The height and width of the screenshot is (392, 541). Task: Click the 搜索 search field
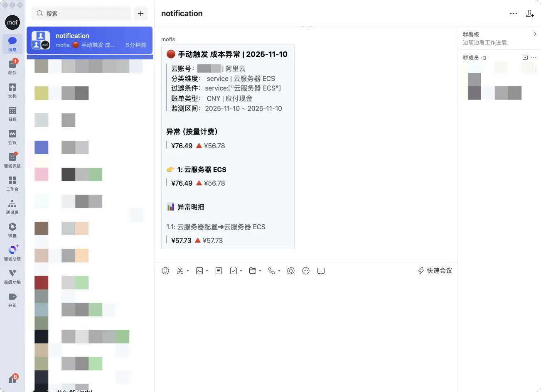(x=81, y=13)
